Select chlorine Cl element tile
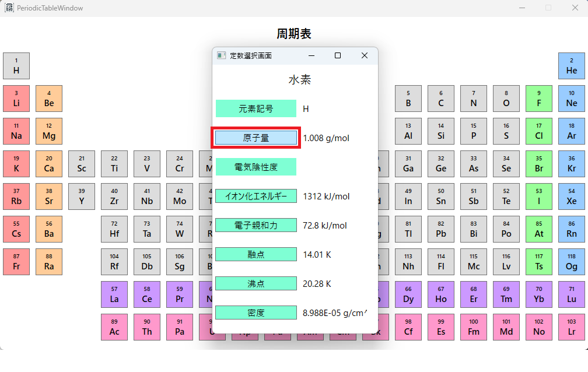Image resolution: width=588 pixels, height=372 pixels. [538, 131]
